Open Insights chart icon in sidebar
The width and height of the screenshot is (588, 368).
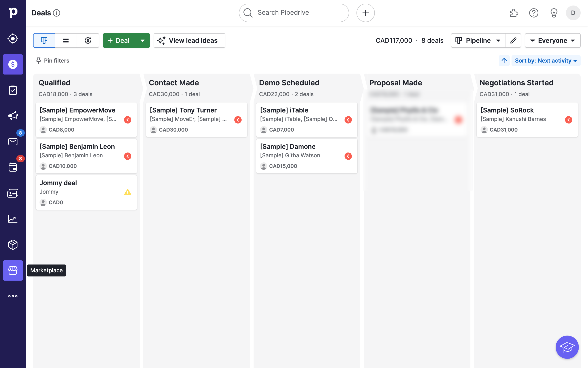pyautogui.click(x=13, y=219)
